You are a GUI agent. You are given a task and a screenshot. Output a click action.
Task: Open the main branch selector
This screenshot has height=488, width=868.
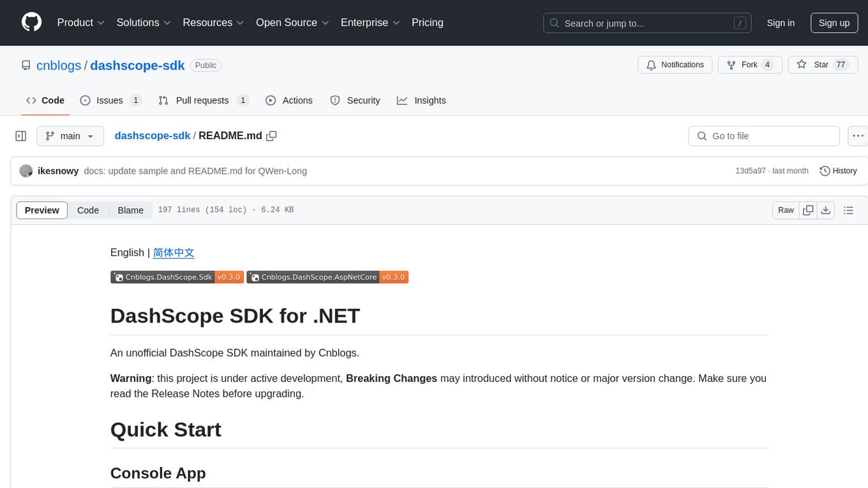point(70,136)
